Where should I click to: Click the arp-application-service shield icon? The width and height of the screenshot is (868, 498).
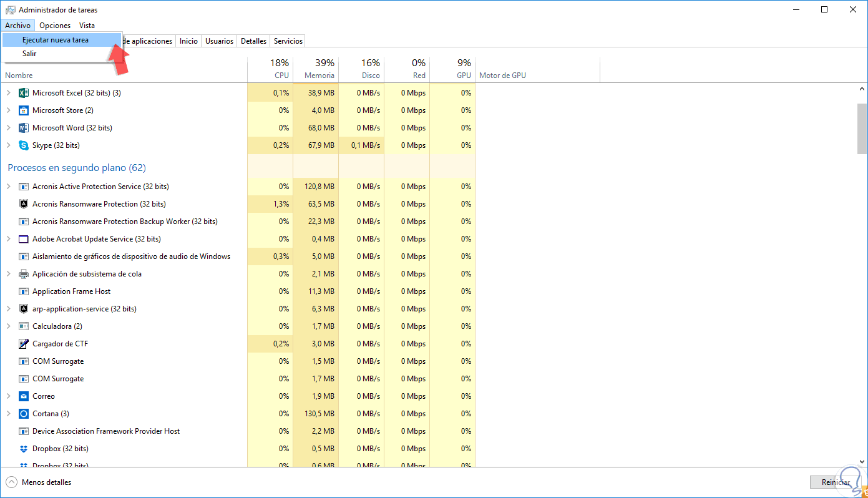click(24, 309)
